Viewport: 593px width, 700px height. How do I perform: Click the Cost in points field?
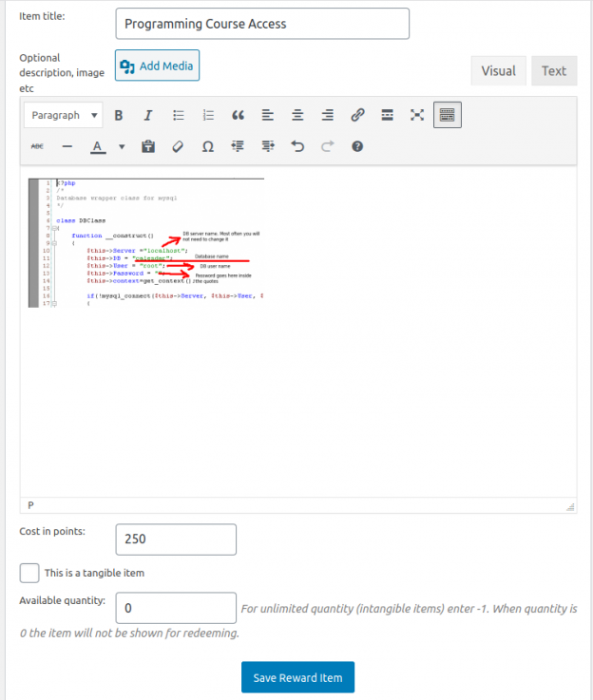click(176, 539)
